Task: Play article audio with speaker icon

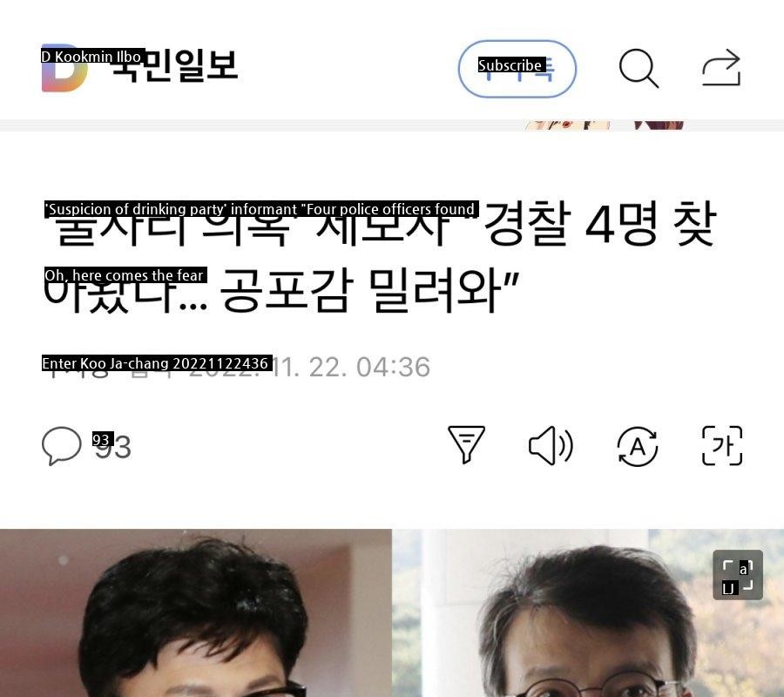Action: click(551, 445)
